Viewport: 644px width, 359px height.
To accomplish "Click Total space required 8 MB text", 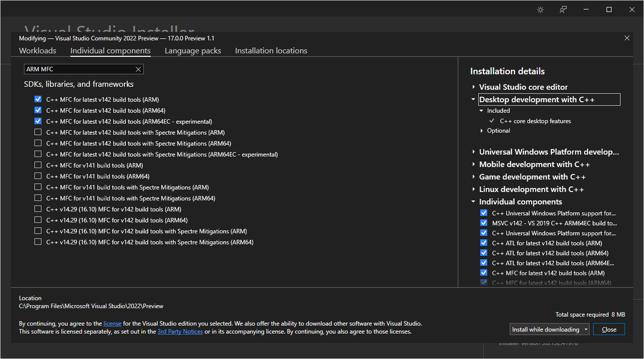I will coord(590,315).
